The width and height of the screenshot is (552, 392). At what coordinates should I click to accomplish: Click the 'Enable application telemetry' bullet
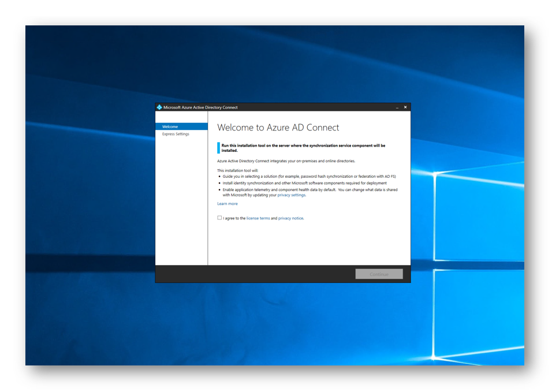point(310,192)
